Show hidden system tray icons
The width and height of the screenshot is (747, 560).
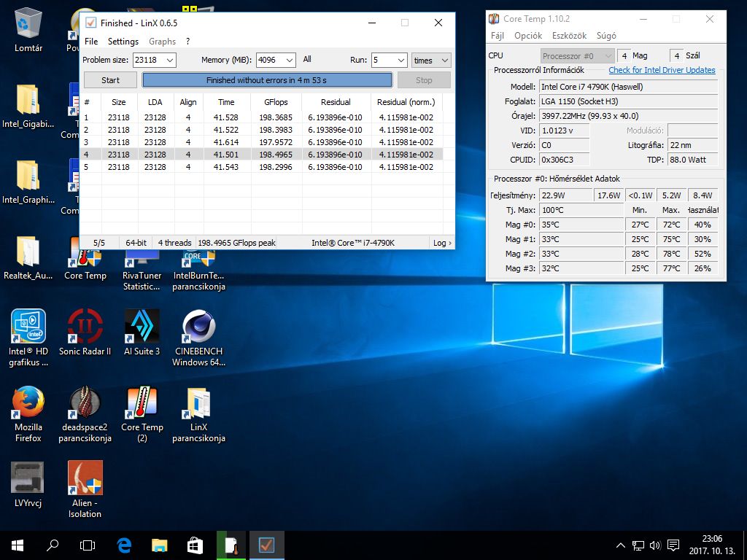[620, 545]
